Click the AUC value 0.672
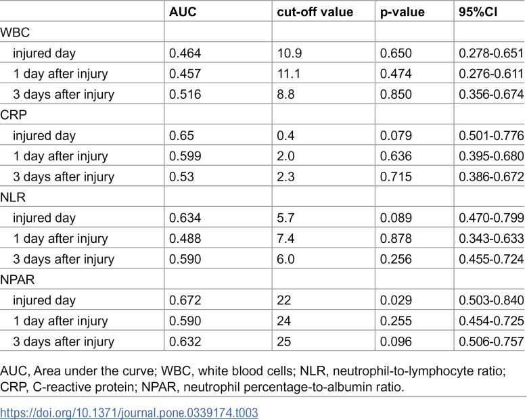 click(185, 300)
